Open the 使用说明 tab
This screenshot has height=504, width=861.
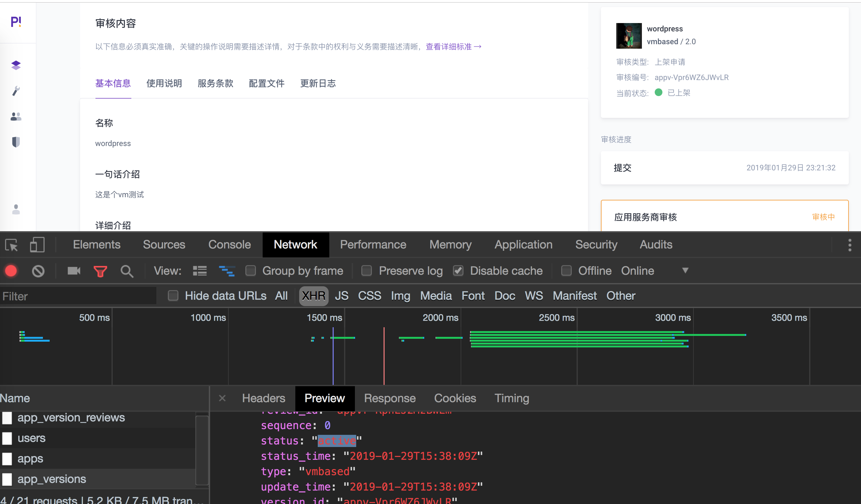coord(164,84)
